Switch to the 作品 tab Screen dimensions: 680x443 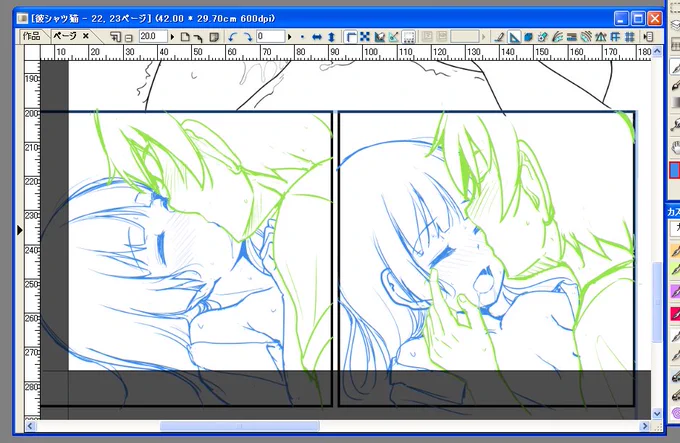click(x=31, y=36)
